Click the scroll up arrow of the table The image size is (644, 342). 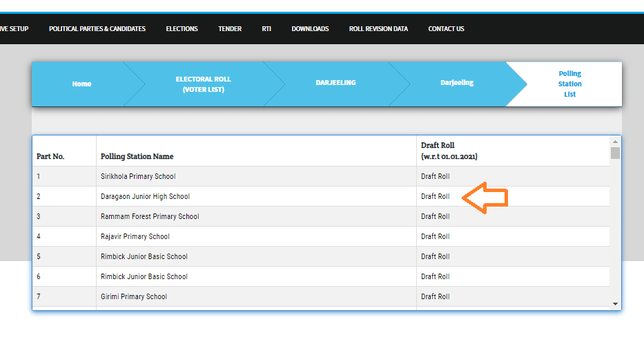coord(615,142)
